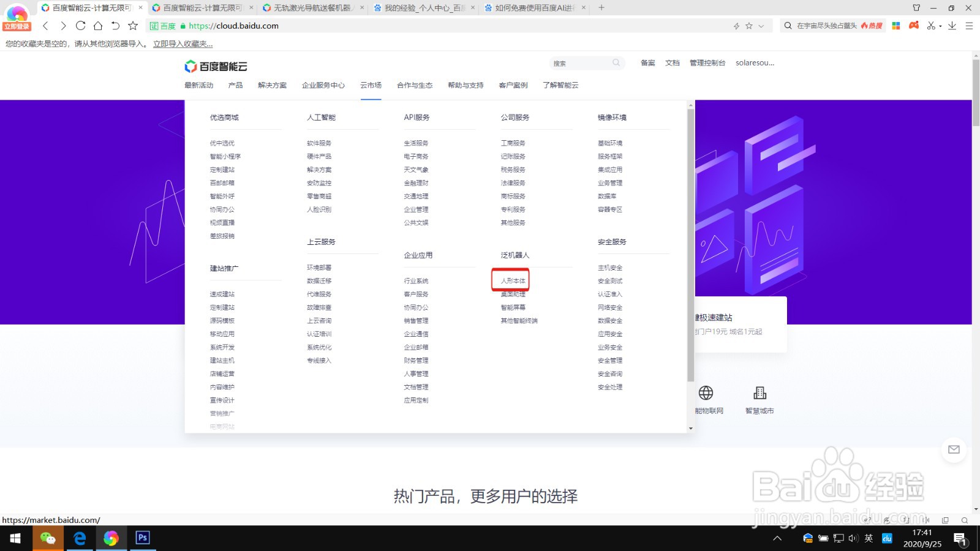Open solaresou account menu
Image resolution: width=980 pixels, height=551 pixels.
point(755,62)
